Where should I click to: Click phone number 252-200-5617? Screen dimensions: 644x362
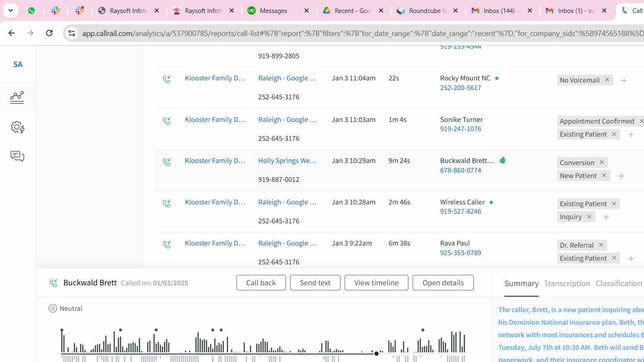point(460,88)
